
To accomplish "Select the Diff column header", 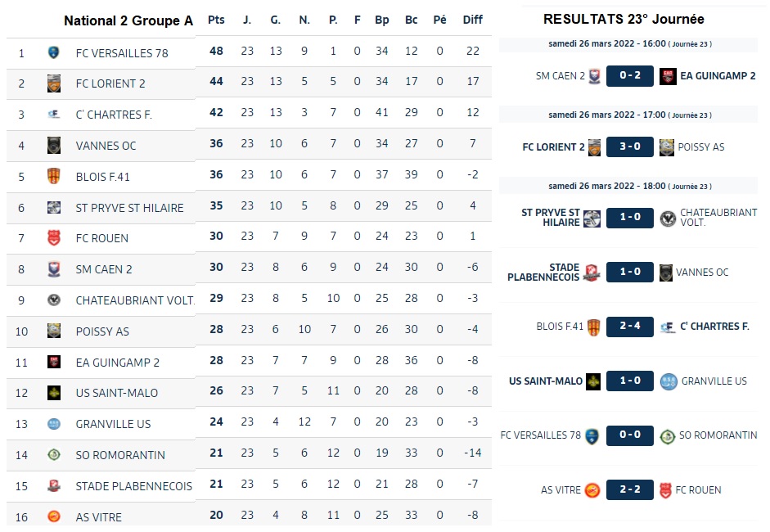I will tap(472, 20).
